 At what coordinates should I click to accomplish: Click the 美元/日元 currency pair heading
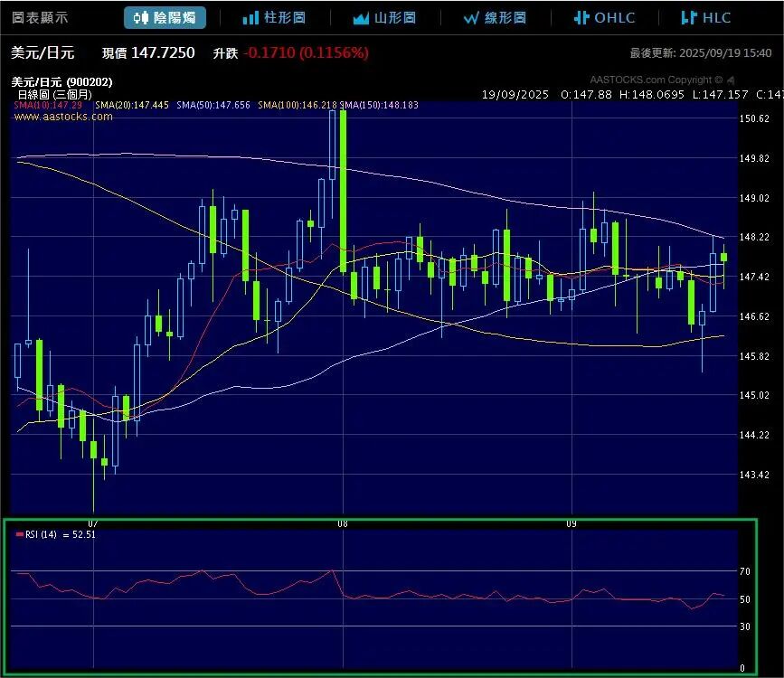43,52
